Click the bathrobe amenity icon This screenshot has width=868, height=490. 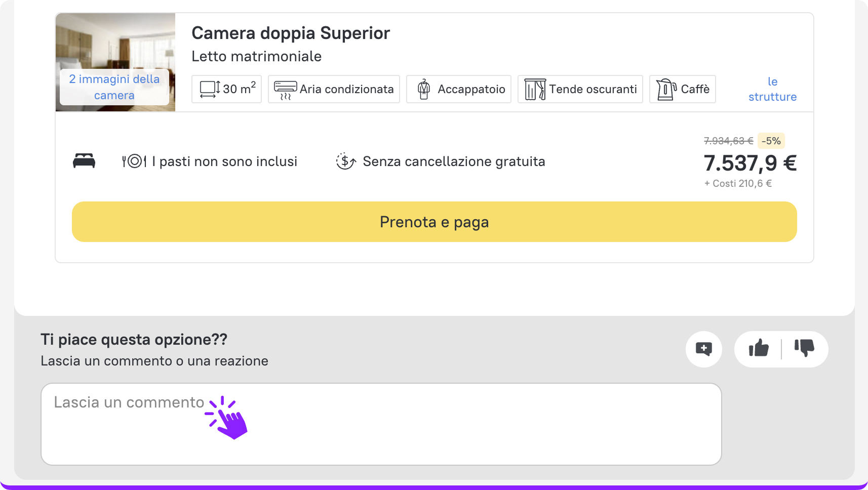[x=424, y=90]
